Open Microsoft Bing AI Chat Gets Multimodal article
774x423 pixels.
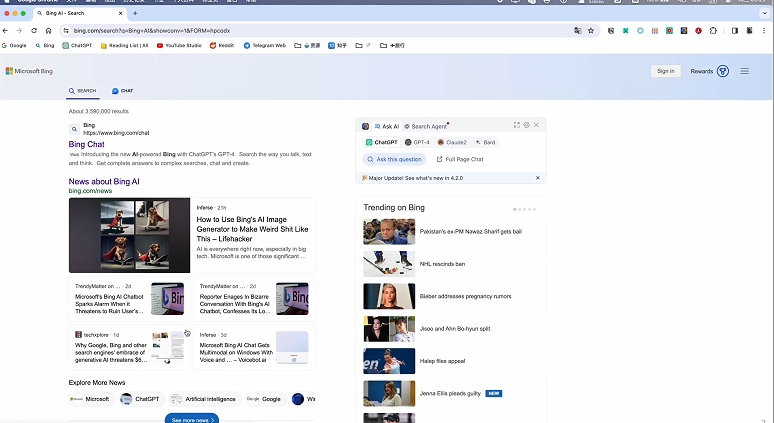click(x=254, y=347)
